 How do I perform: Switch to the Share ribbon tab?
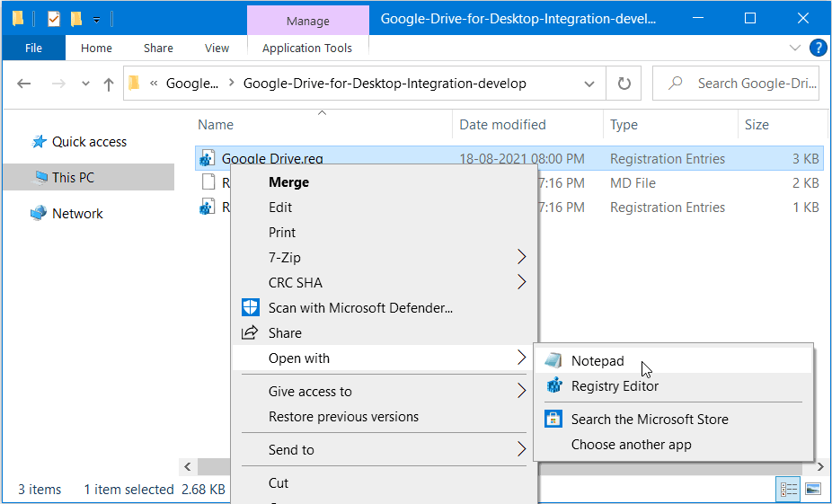tap(158, 48)
